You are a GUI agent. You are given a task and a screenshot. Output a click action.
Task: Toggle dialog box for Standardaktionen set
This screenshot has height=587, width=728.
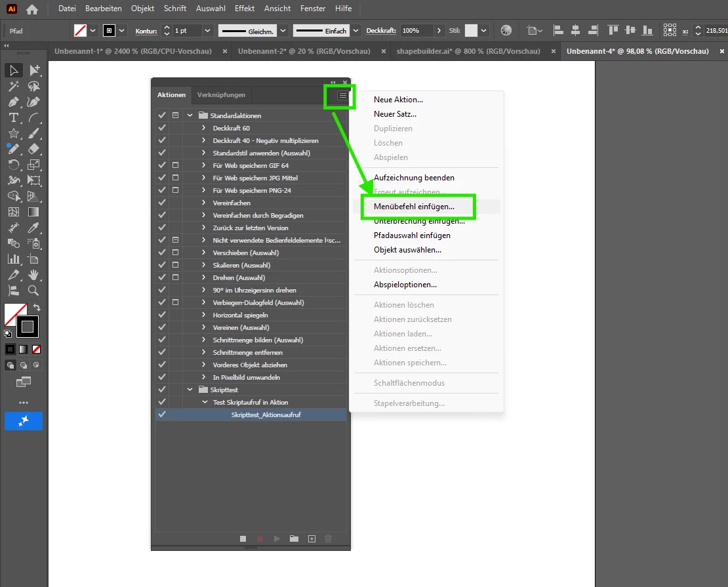tap(176, 115)
